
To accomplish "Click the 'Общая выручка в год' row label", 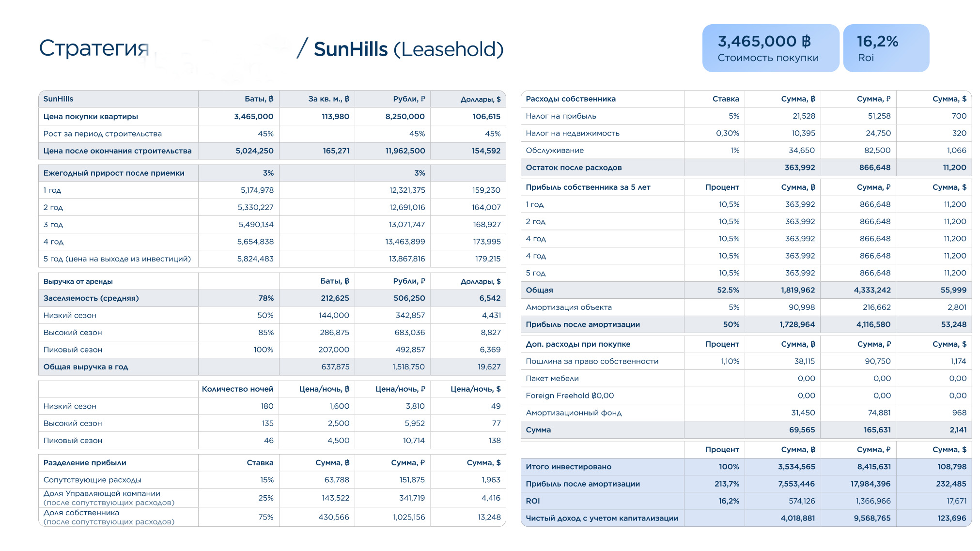I will tap(86, 367).
